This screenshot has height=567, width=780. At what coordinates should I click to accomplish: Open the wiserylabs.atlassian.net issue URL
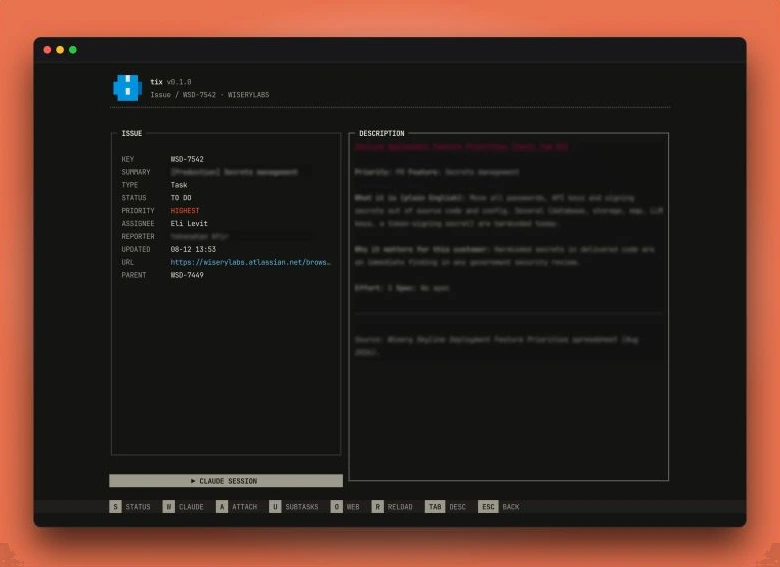point(250,262)
